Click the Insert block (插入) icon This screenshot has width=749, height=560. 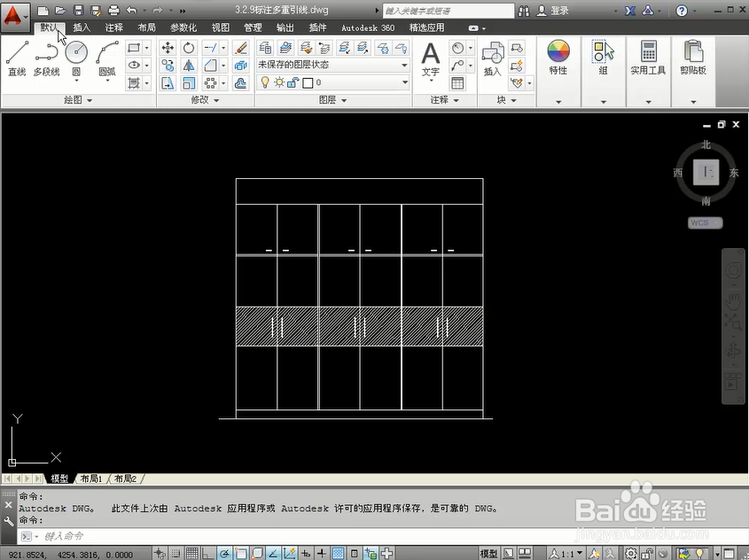493,59
